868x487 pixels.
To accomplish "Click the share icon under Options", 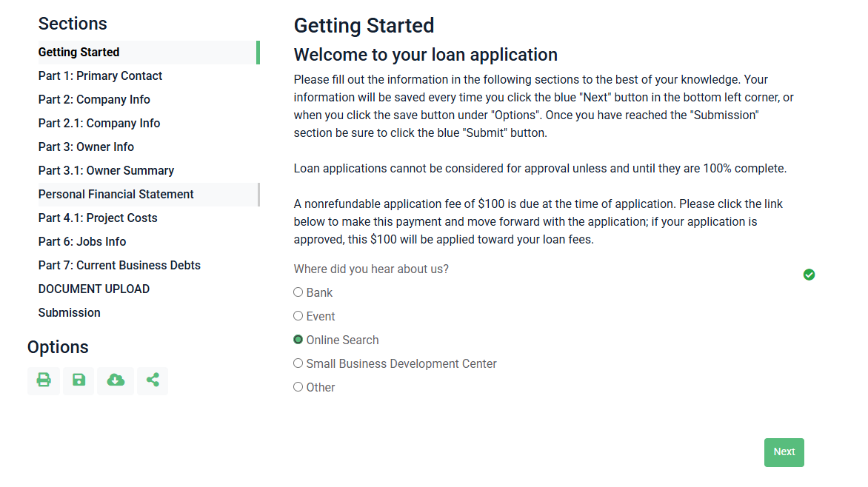I will click(x=153, y=380).
